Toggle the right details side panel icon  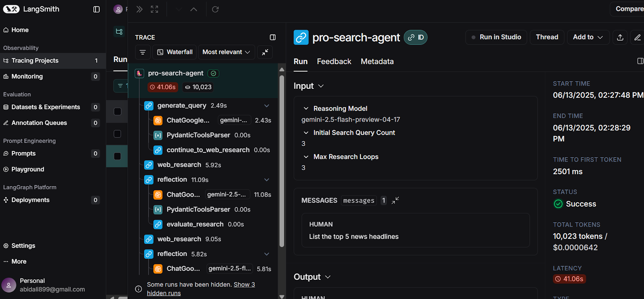pyautogui.click(x=640, y=61)
